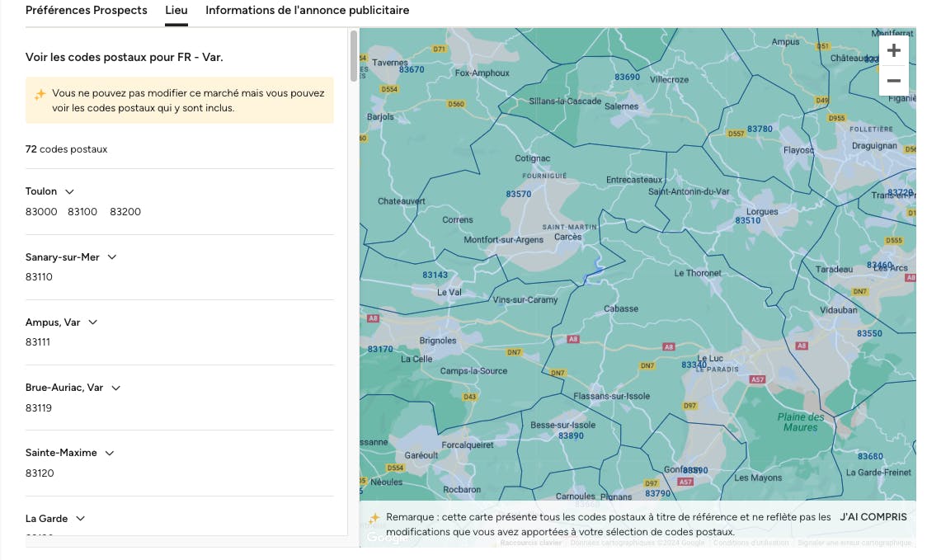
Task: Click postal code 83100 under Toulon
Action: click(x=82, y=212)
